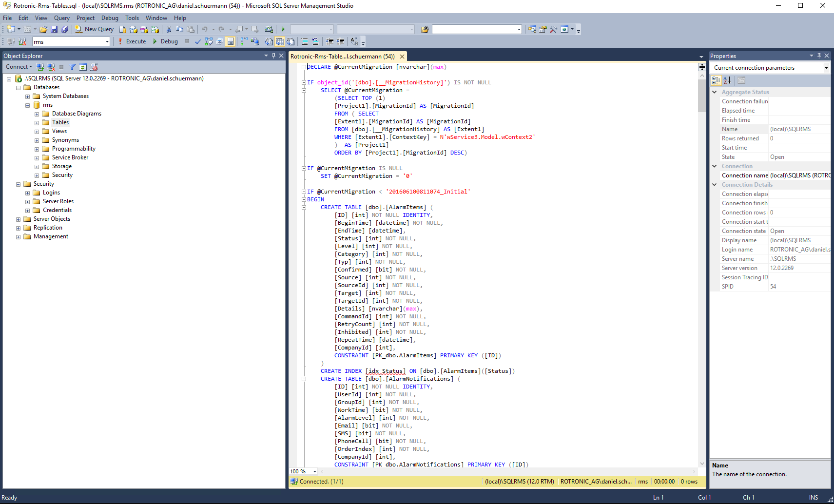The height and width of the screenshot is (504, 834).
Task: Uncomment the selected lines icon
Action: pos(315,41)
